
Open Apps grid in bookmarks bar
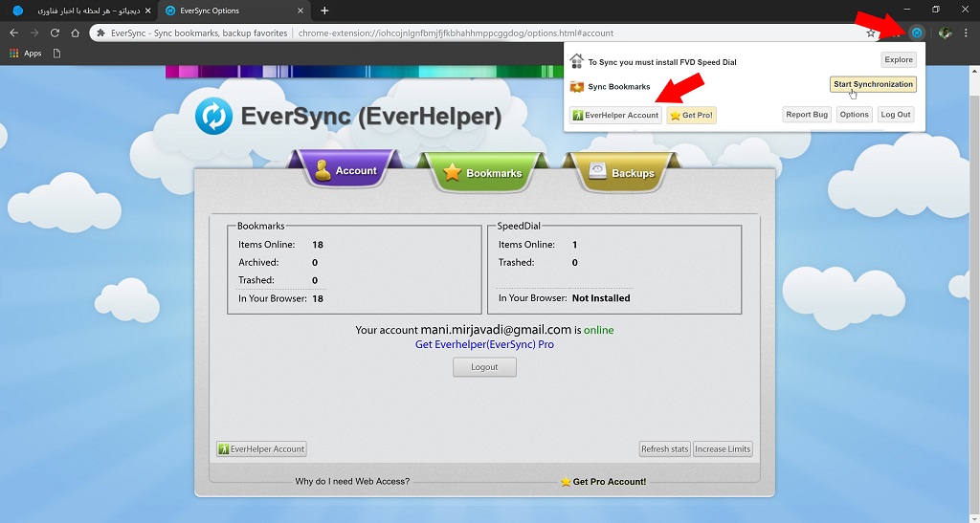pos(25,54)
